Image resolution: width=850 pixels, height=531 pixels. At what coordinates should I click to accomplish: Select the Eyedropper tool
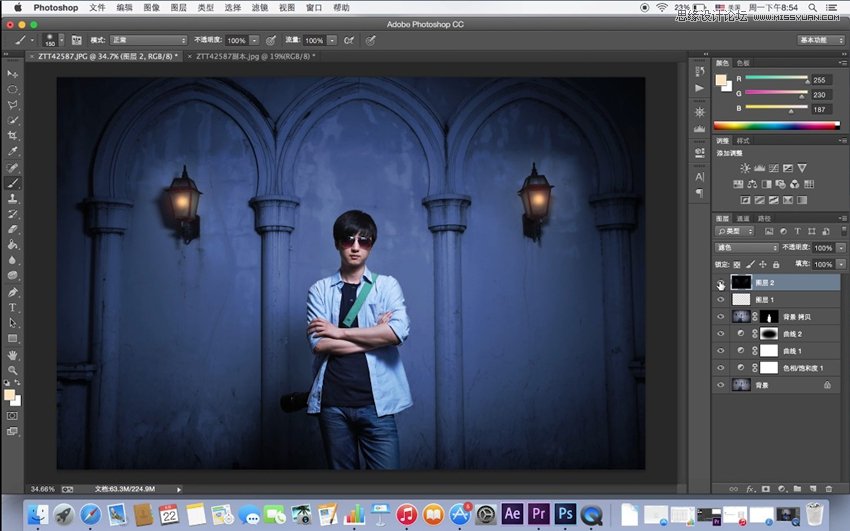(12, 151)
